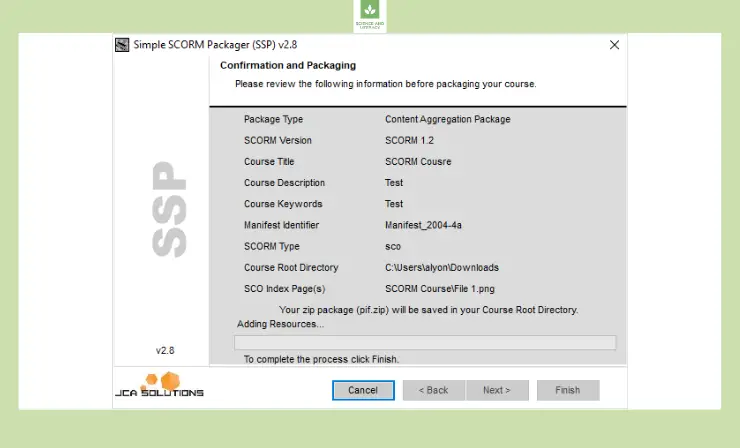Viewport: 740px width, 448px height.
Task: Select the Content Aggregation Package value
Action: (447, 119)
